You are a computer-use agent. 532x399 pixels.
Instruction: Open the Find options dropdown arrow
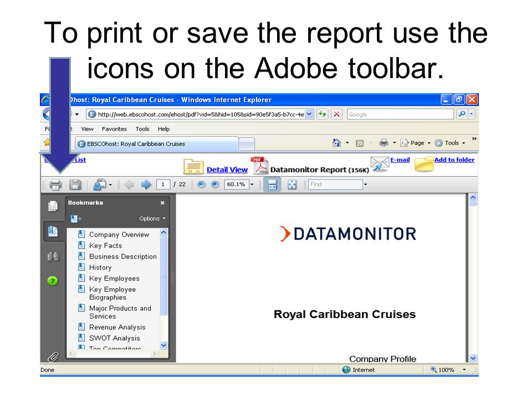(365, 185)
